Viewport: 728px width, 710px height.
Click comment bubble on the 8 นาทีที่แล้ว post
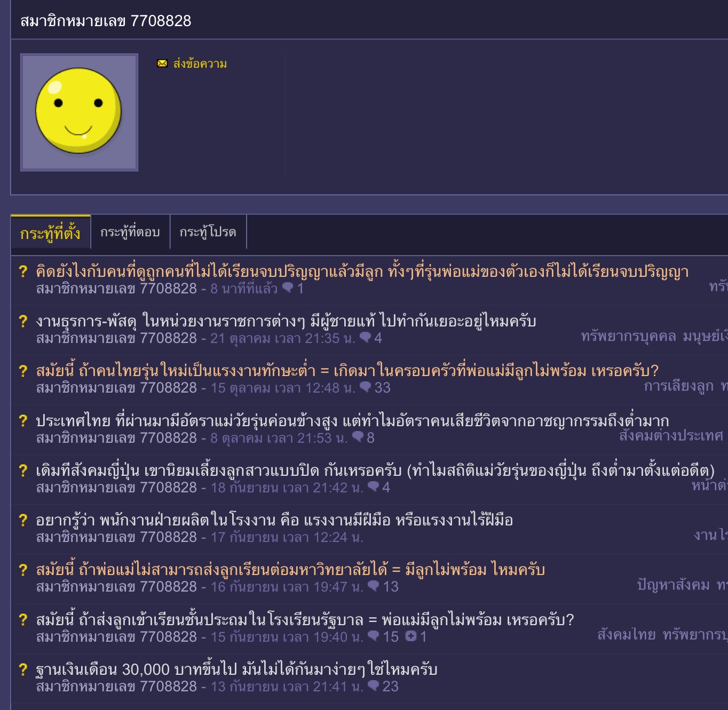288,288
